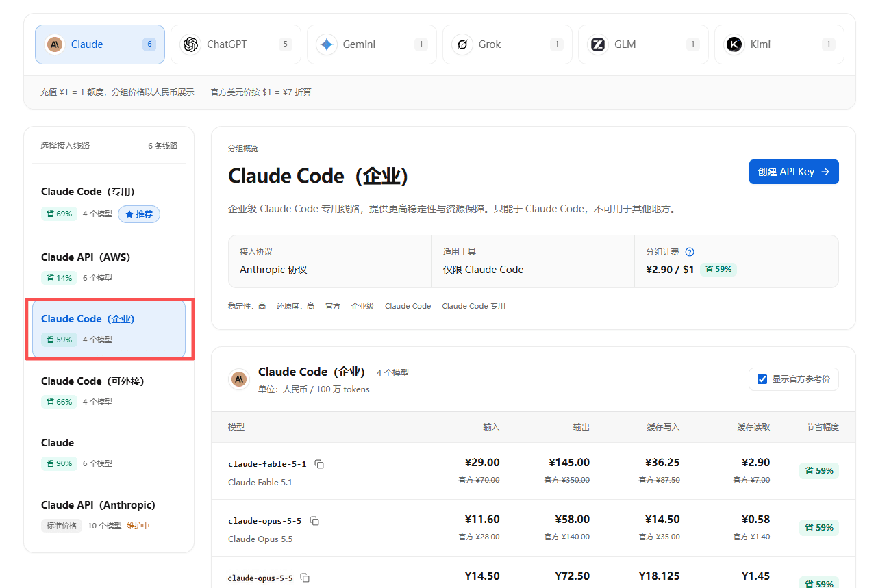Image resolution: width=876 pixels, height=588 pixels.
Task: Click the GLM logo icon
Action: [598, 44]
